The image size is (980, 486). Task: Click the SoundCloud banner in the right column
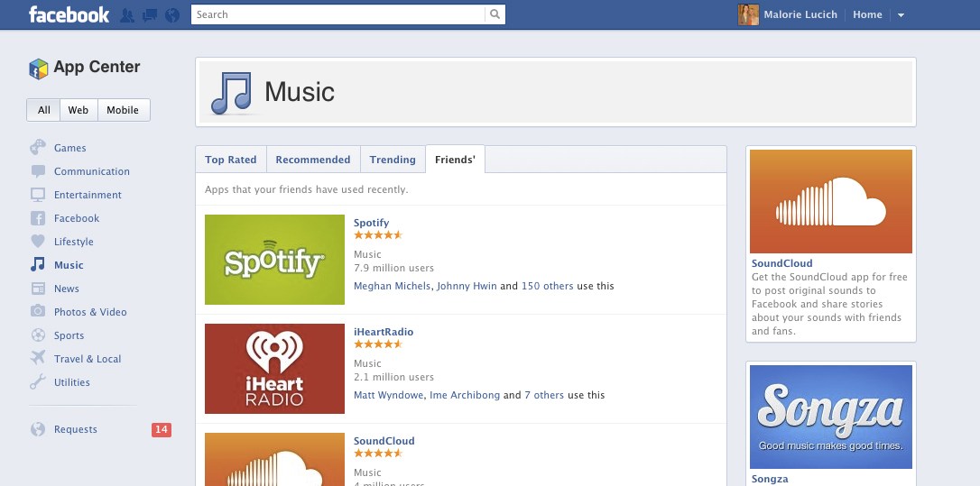830,201
